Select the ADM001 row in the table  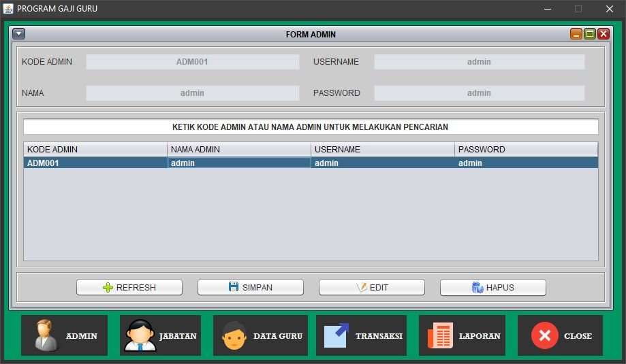click(x=95, y=163)
